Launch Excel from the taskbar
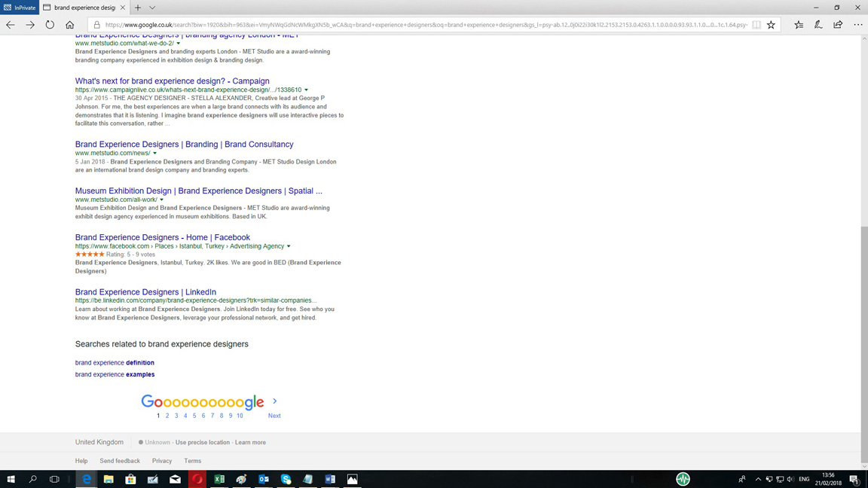Screen dimensions: 868x488 point(219,479)
